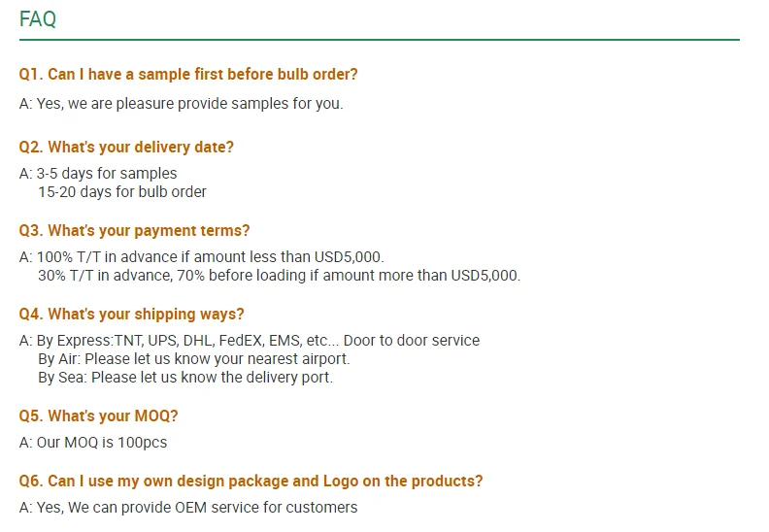Click the green divider line under FAQ
Image resolution: width=769 pixels, height=532 pixels.
click(379, 40)
